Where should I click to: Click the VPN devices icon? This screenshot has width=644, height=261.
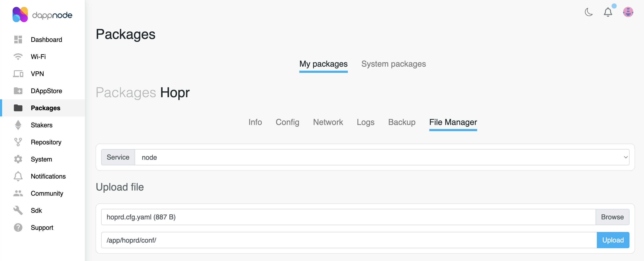18,74
